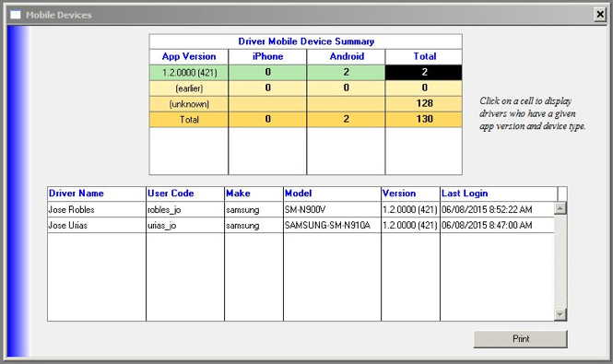Select Total count in the (earlier) row

(424, 88)
